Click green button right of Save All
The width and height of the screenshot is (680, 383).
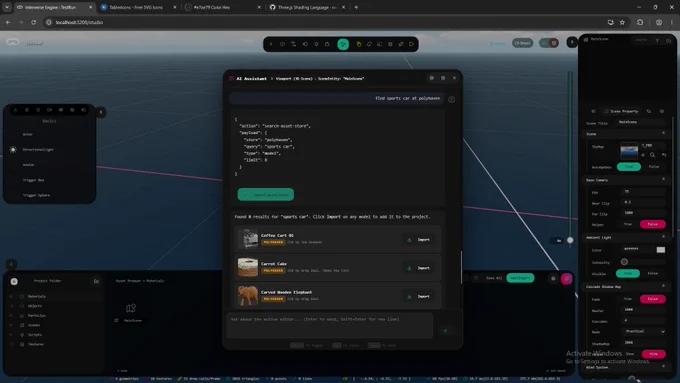[520, 278]
